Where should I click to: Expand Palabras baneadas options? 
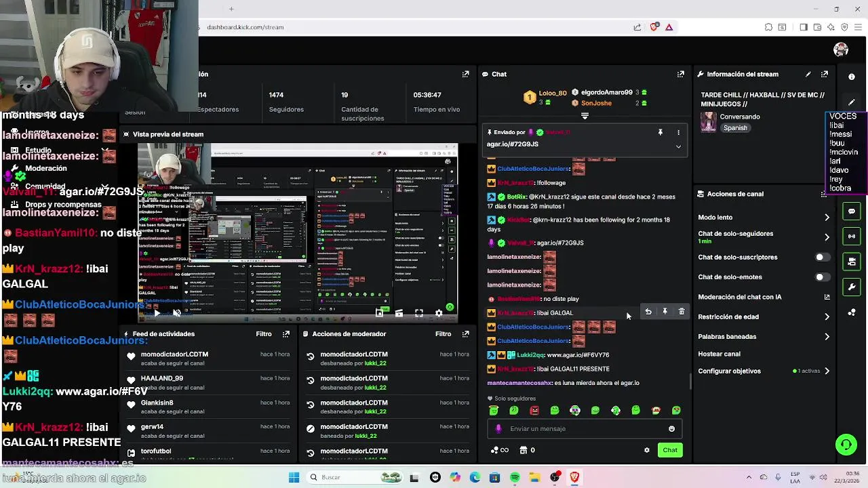(x=827, y=336)
